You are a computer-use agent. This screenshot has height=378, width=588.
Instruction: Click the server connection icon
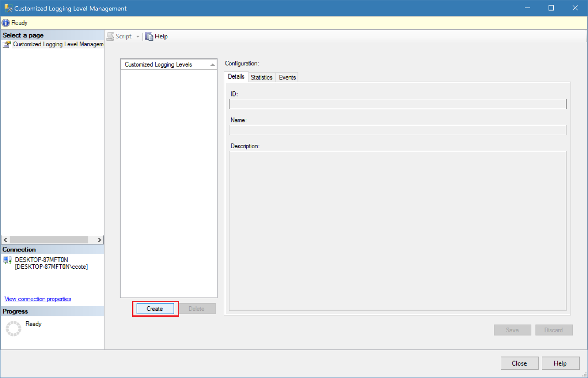[7, 260]
